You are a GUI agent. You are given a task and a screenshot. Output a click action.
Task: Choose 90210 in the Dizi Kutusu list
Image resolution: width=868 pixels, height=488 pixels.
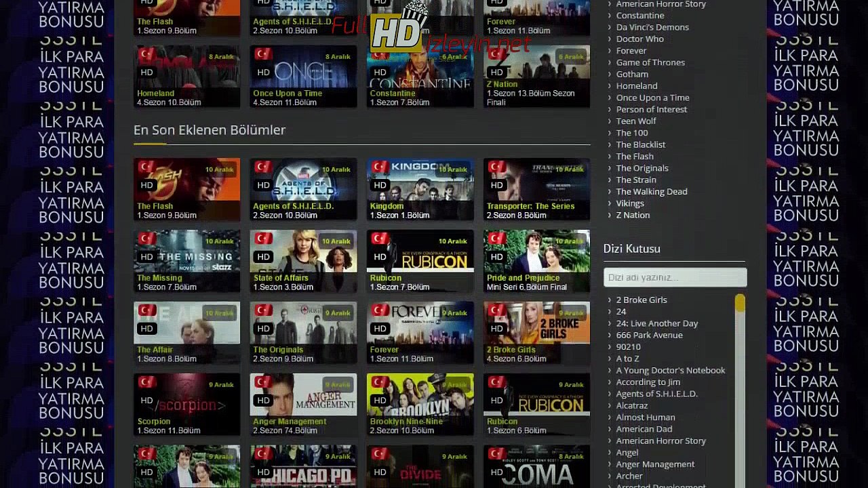click(628, 346)
